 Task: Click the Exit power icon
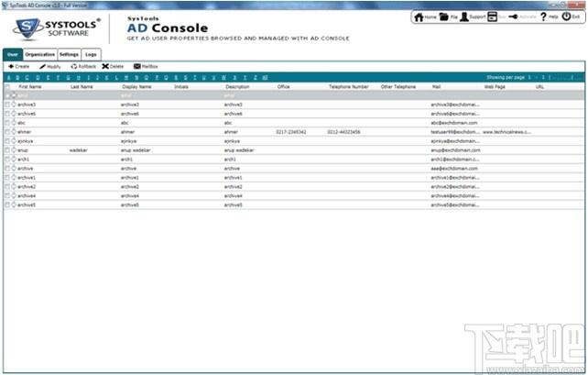(566, 17)
